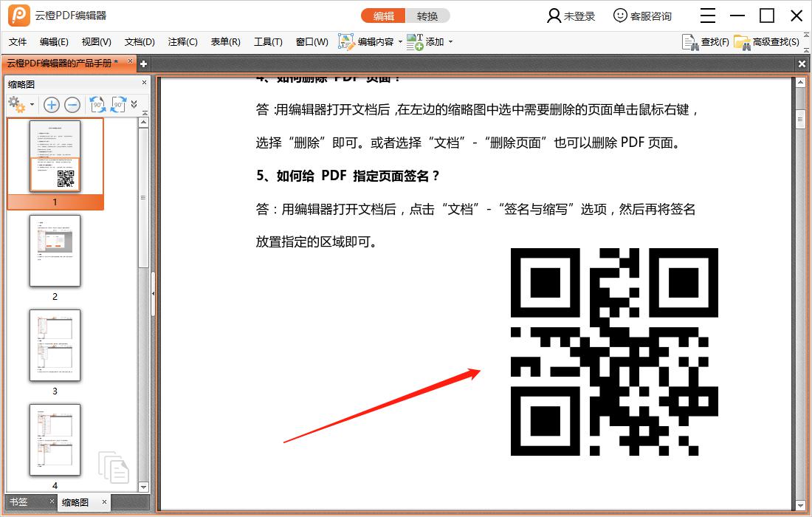
Task: Close the 缩略图 bottom tab
Action: coord(104,501)
